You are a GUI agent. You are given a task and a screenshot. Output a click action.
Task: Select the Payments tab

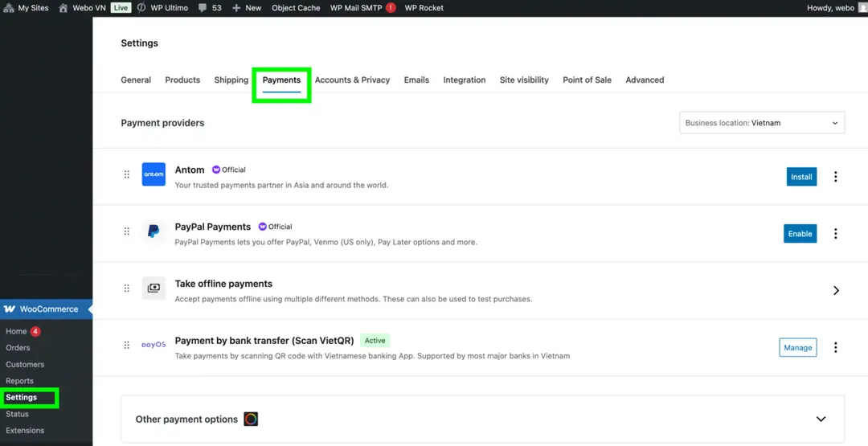281,80
